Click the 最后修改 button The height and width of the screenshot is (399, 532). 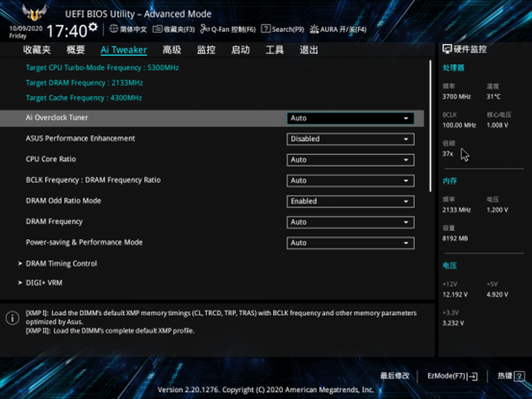coord(394,376)
